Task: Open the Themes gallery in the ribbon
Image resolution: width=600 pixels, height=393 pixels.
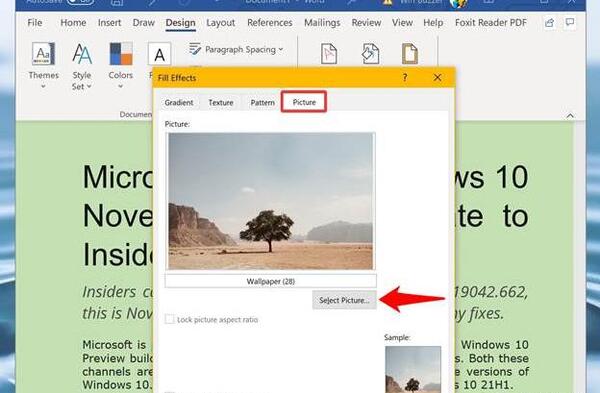Action: tap(43, 65)
